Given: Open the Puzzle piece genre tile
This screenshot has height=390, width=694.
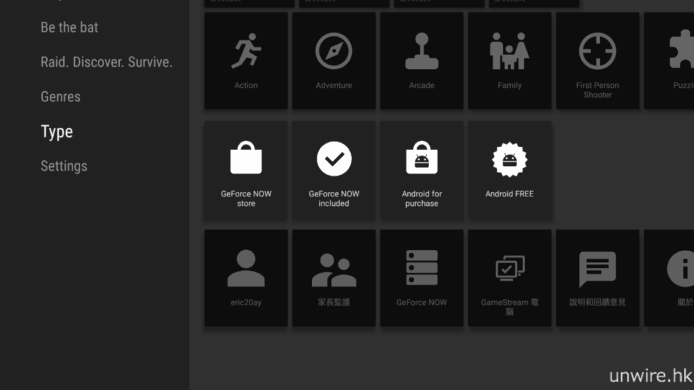Looking at the screenshot, I should coord(669,61).
